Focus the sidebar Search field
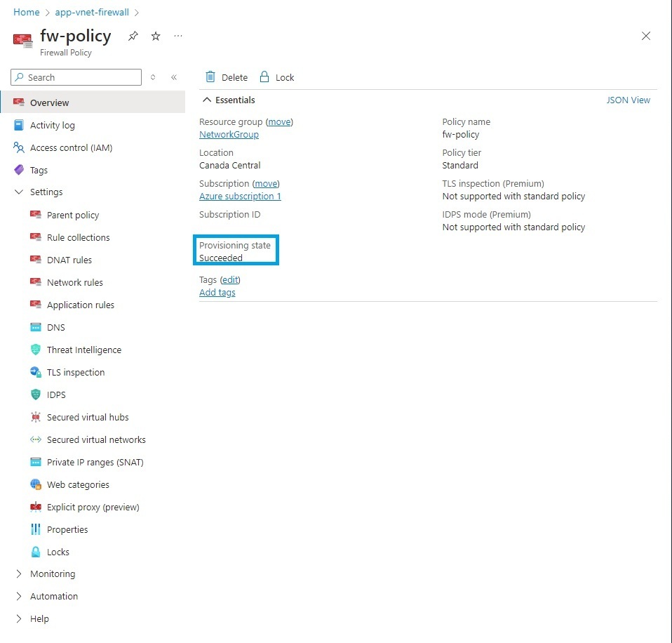 point(76,77)
